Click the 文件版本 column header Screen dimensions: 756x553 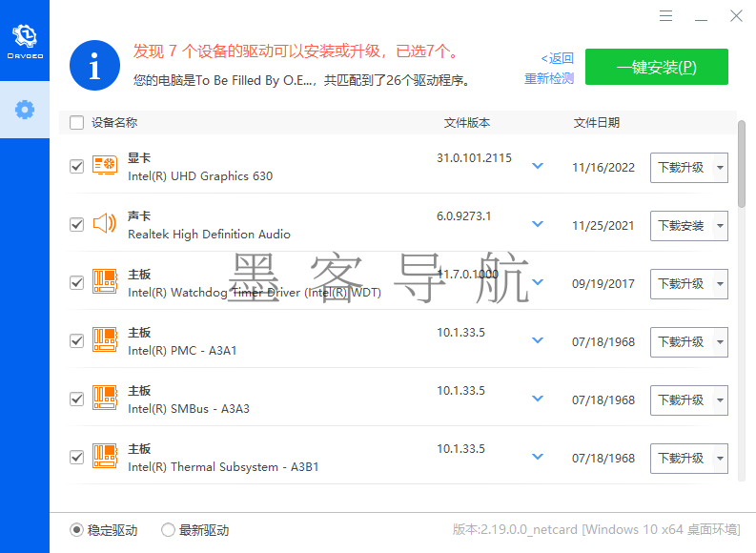click(x=467, y=122)
